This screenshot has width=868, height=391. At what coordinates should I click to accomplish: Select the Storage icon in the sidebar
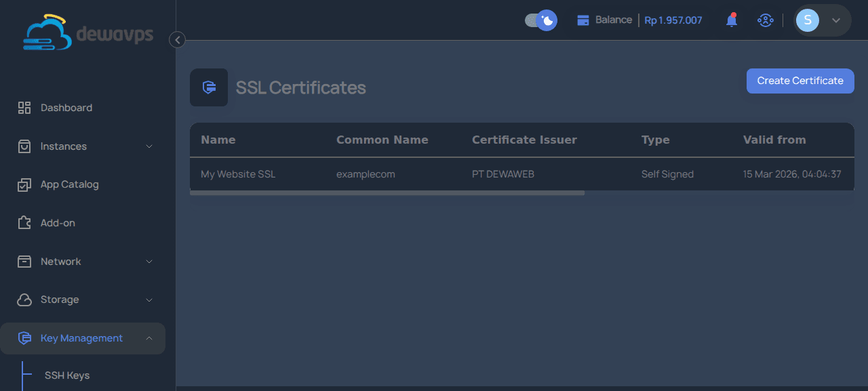(24, 300)
